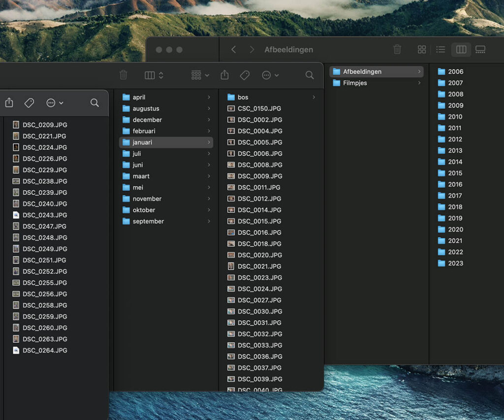This screenshot has width=504, height=420.
Task: Toggle the column view button
Action: (461, 49)
